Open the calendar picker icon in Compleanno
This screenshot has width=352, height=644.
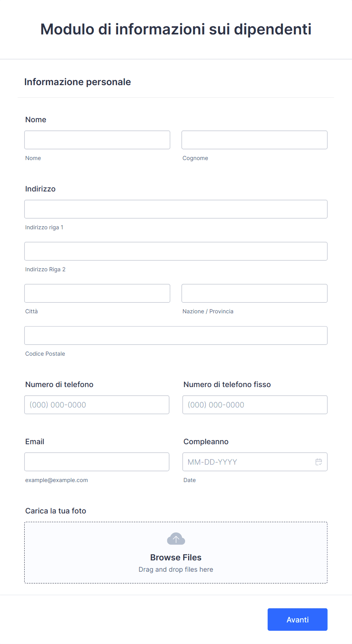pyautogui.click(x=319, y=462)
